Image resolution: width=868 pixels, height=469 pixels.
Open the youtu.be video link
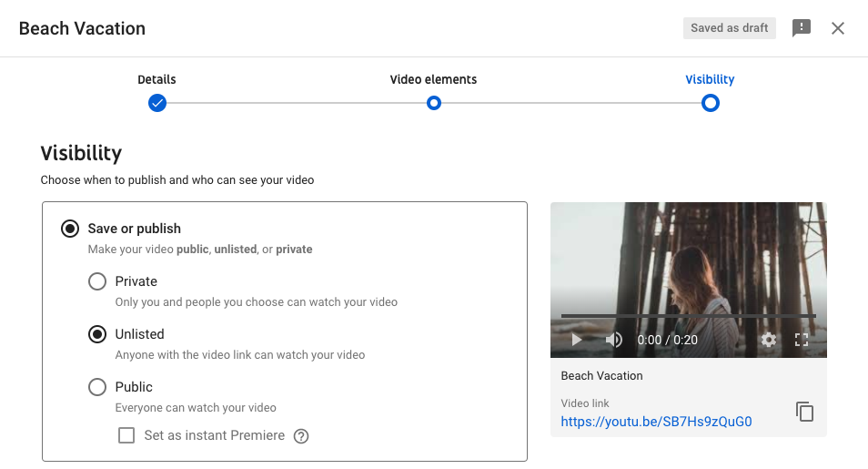point(656,422)
